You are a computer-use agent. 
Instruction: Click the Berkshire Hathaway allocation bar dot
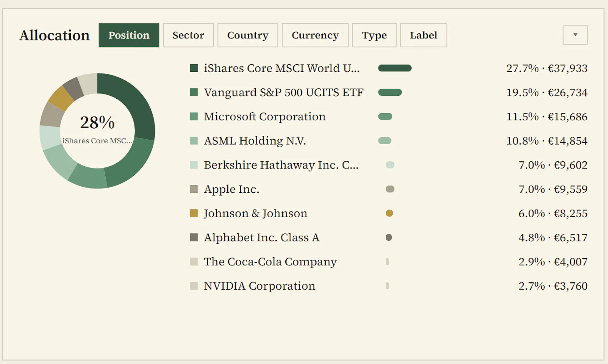point(390,165)
